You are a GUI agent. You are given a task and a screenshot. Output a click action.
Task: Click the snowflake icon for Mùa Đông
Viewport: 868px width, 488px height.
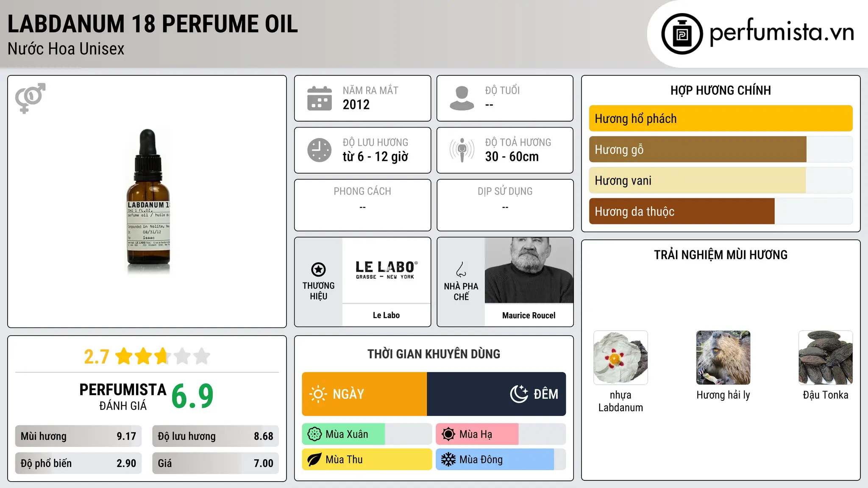click(448, 460)
